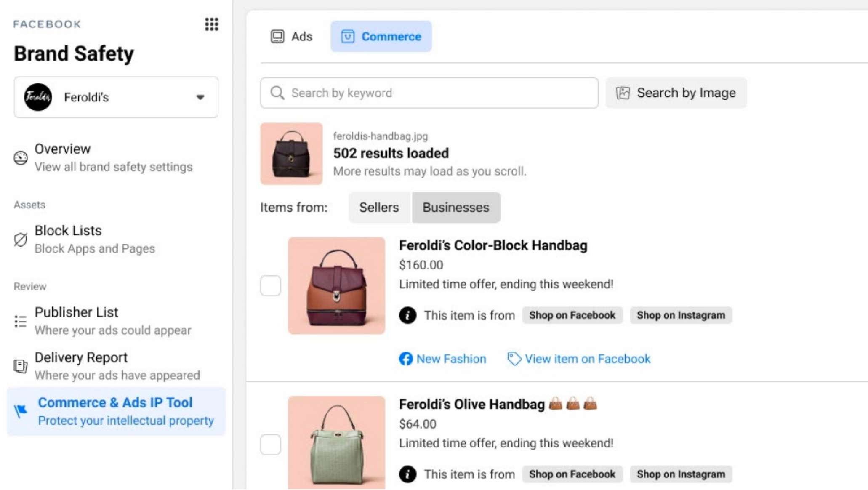Click the Commerce & Ads IP Tool flag icon
Screen dimensions: 868x490
pyautogui.click(x=20, y=410)
